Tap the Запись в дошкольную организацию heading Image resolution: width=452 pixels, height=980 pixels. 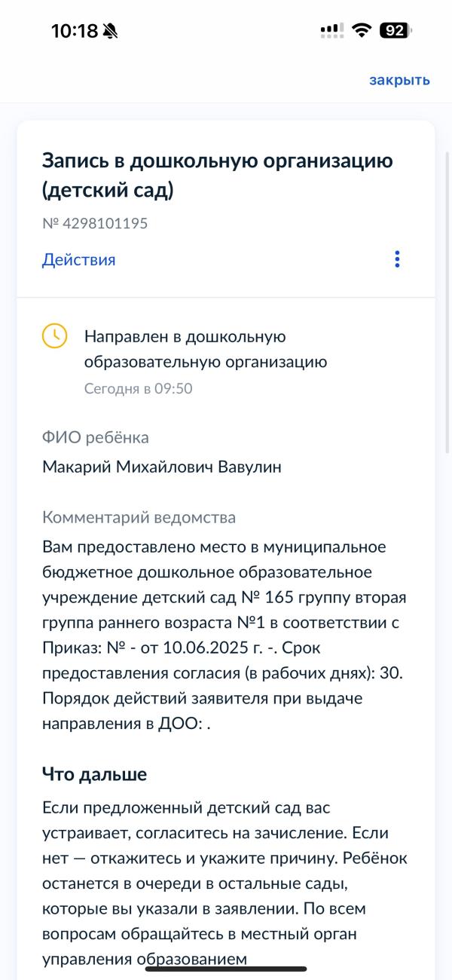pos(218,176)
